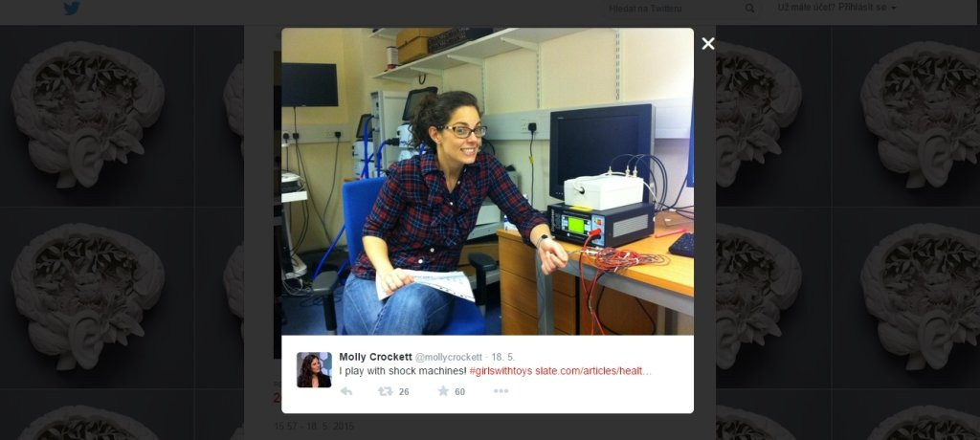
Task: Follow the slate.com article link
Action: 593,371
